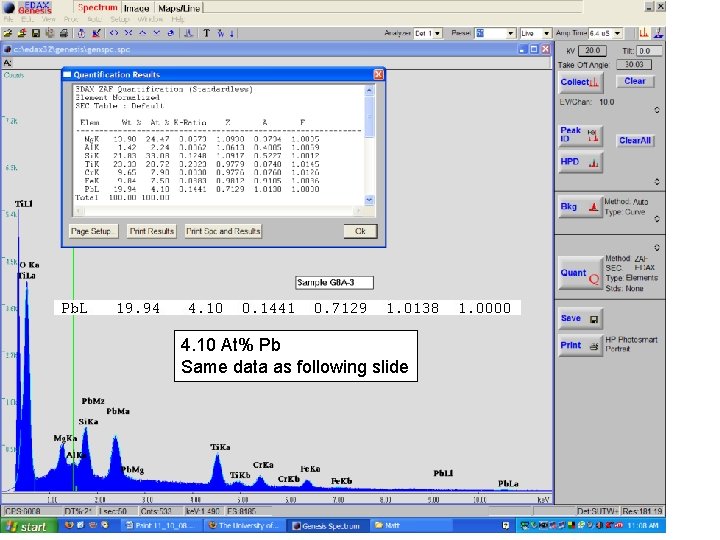Click the peak marker icon before the T
Image resolution: width=720 pixels, height=540 pixels.
coord(188,33)
